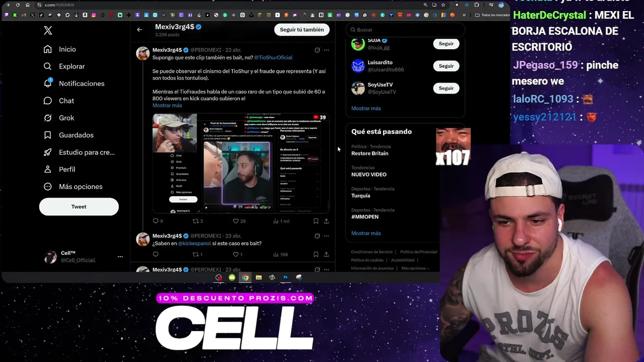Open #MMOPEN trend

pyautogui.click(x=365, y=217)
